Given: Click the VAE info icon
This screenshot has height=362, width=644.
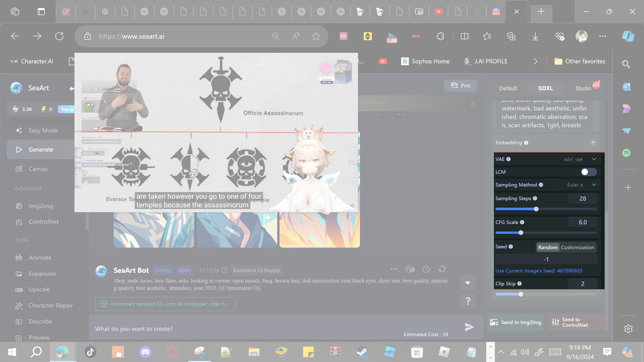Looking at the screenshot, I should click(x=508, y=159).
